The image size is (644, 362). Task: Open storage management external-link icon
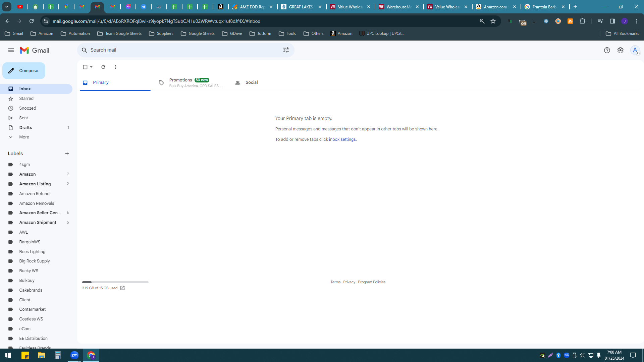tap(122, 288)
